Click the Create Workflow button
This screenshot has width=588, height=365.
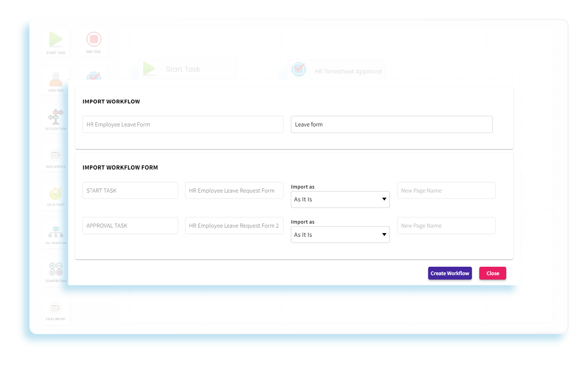point(450,273)
